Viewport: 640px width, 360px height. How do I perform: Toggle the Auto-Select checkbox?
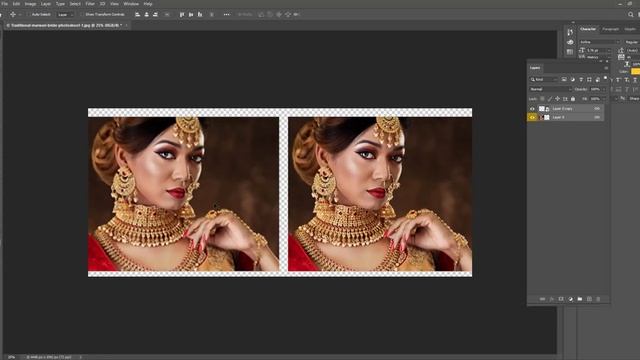(x=29, y=14)
